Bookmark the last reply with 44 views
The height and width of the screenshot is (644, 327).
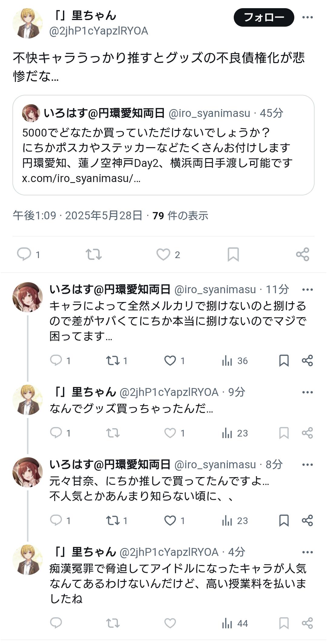pyautogui.click(x=284, y=623)
